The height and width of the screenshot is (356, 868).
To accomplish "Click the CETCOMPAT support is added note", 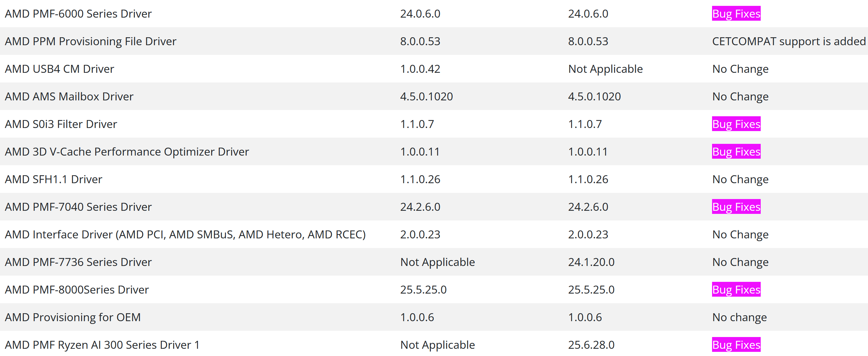I will coord(789,41).
